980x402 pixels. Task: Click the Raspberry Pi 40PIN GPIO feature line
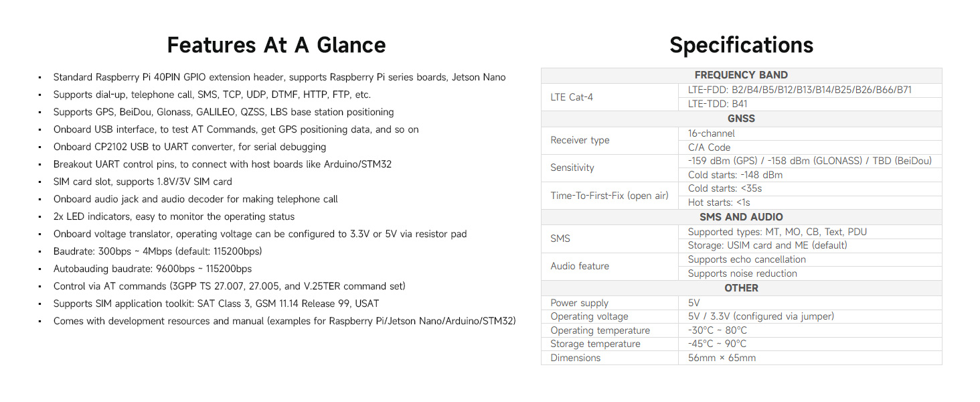(279, 77)
